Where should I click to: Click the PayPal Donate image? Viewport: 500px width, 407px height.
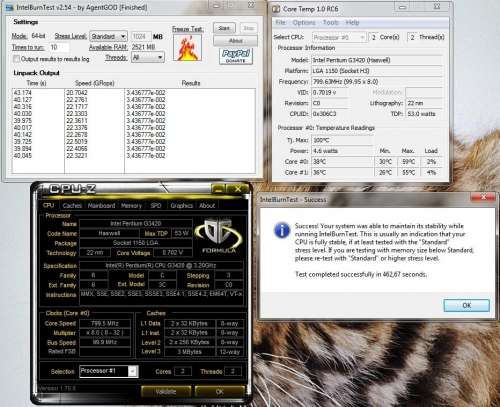[236, 56]
